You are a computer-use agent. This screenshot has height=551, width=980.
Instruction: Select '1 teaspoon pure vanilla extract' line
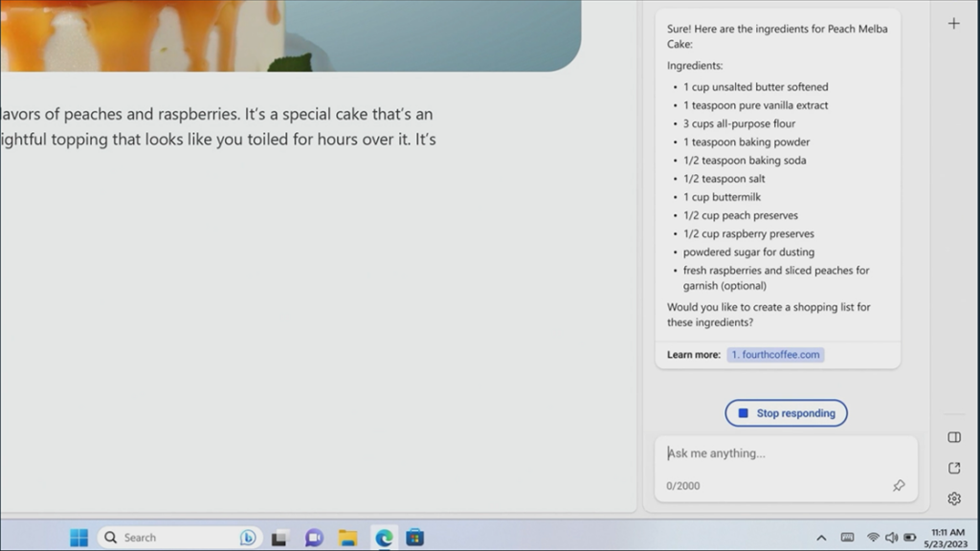point(756,105)
